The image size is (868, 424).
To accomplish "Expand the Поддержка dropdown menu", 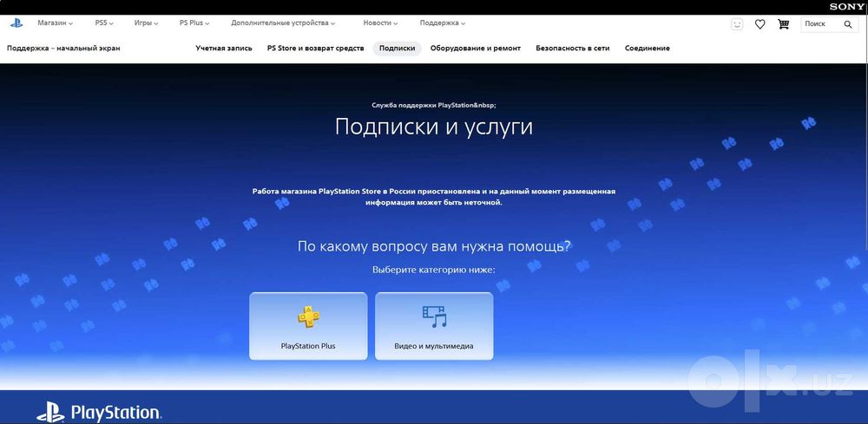I will 443,23.
